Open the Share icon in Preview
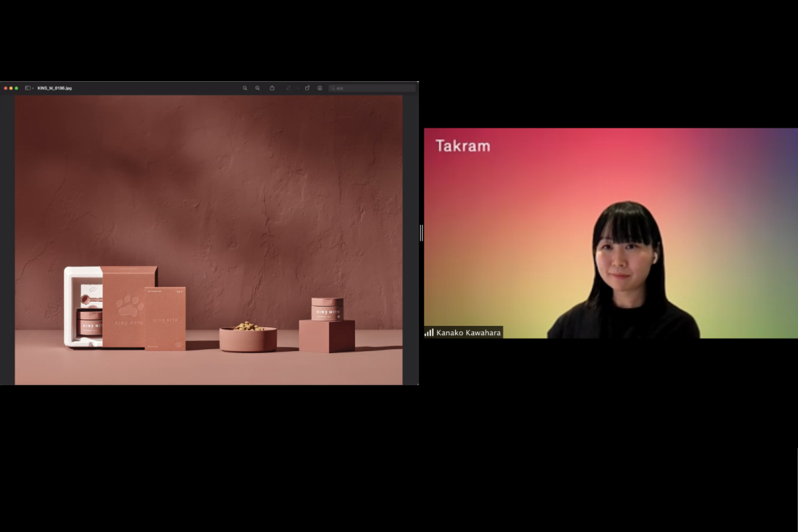Screen dimensions: 798x532 [272, 88]
